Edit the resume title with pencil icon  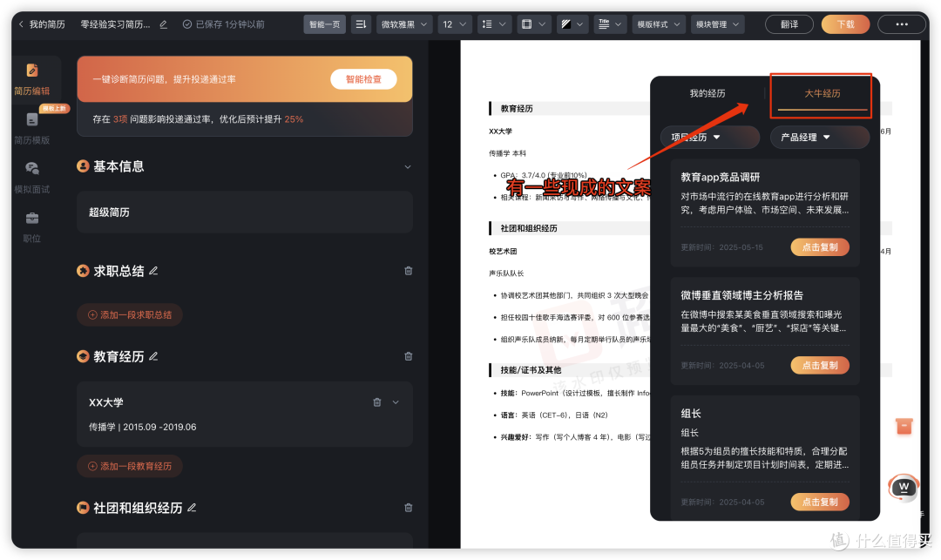coord(163,24)
